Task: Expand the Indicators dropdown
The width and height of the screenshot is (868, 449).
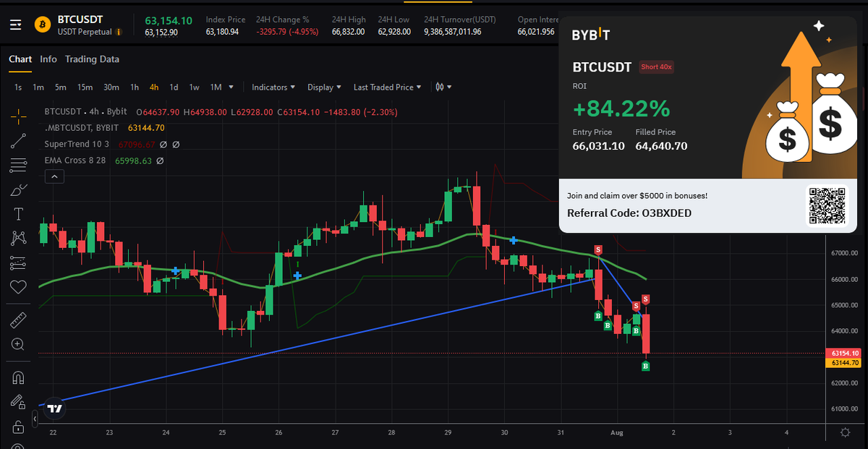Action: (x=273, y=87)
